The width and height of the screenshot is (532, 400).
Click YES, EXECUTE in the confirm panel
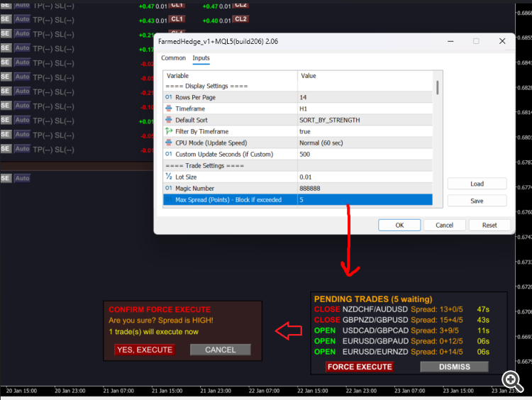[145, 350]
